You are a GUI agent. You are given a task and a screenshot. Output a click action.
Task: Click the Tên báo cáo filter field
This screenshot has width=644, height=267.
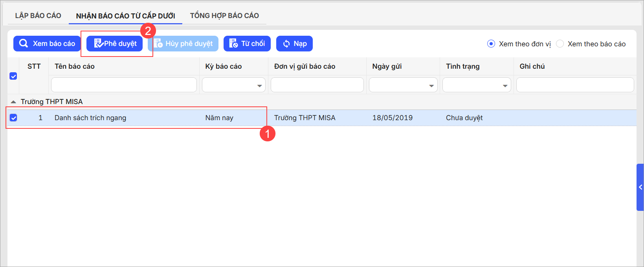point(124,85)
